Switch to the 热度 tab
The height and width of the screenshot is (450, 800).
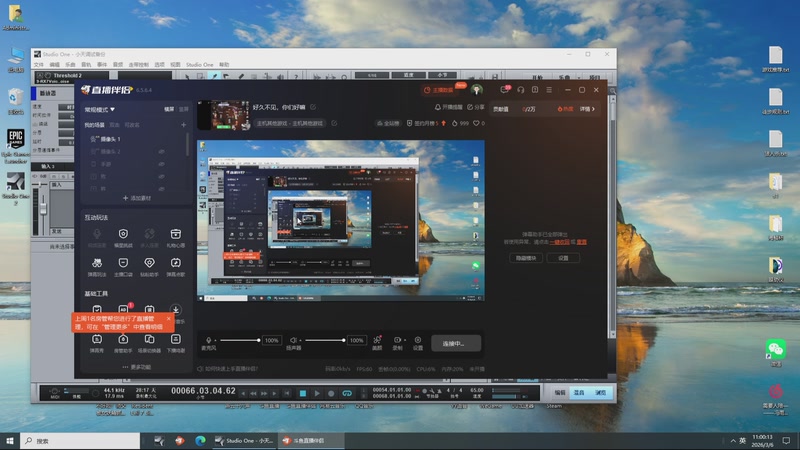coord(565,109)
